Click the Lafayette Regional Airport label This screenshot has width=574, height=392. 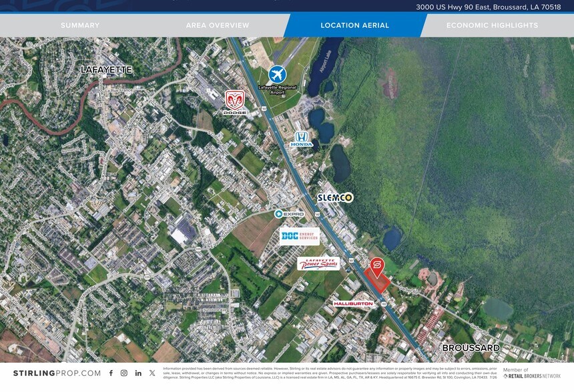[278, 89]
